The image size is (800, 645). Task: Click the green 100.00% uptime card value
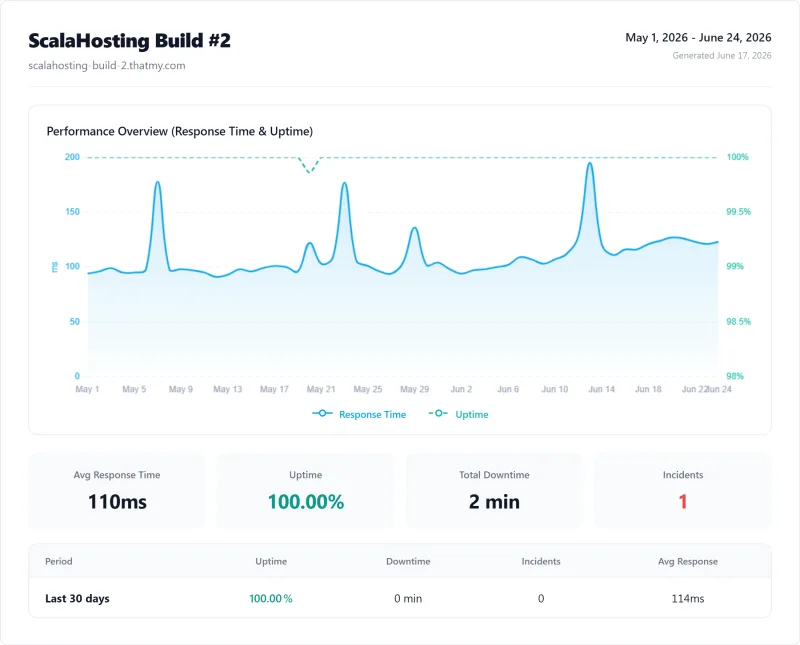click(x=306, y=502)
